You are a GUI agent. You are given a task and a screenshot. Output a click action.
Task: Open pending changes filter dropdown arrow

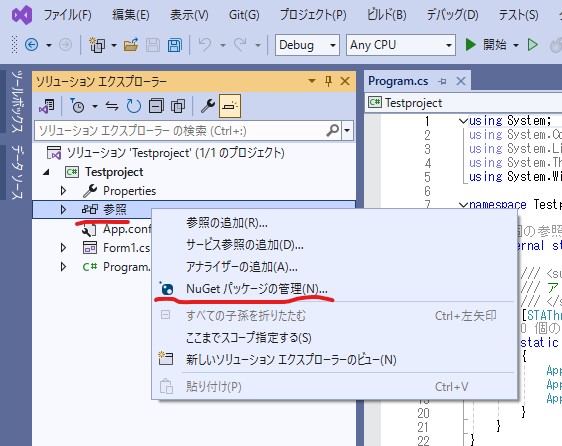point(95,106)
